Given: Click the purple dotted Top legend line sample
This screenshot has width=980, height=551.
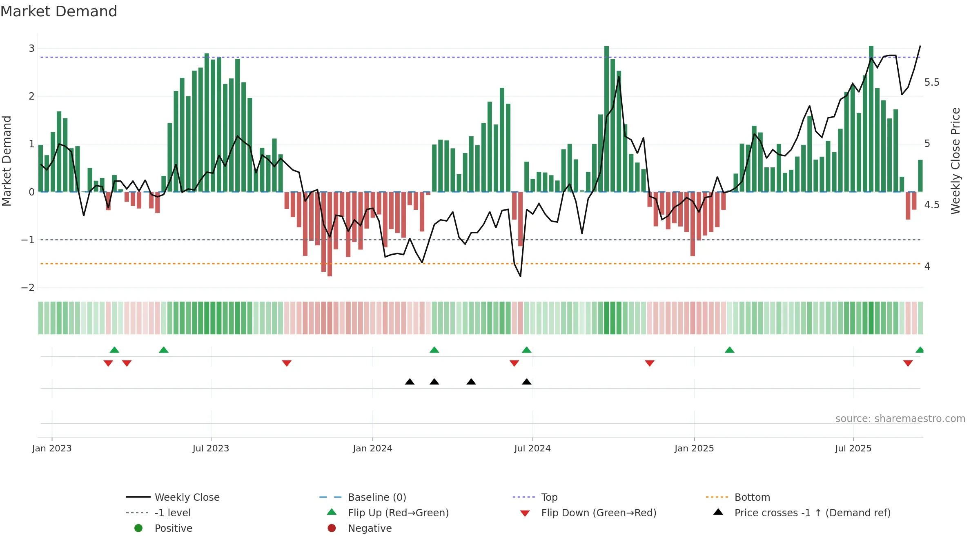Looking at the screenshot, I should tap(524, 497).
